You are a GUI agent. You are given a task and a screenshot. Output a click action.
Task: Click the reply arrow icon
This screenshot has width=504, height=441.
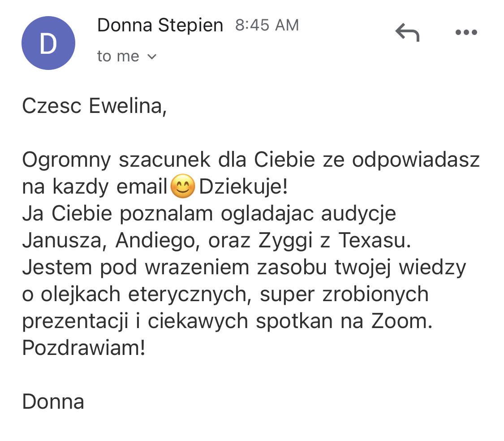tap(407, 32)
